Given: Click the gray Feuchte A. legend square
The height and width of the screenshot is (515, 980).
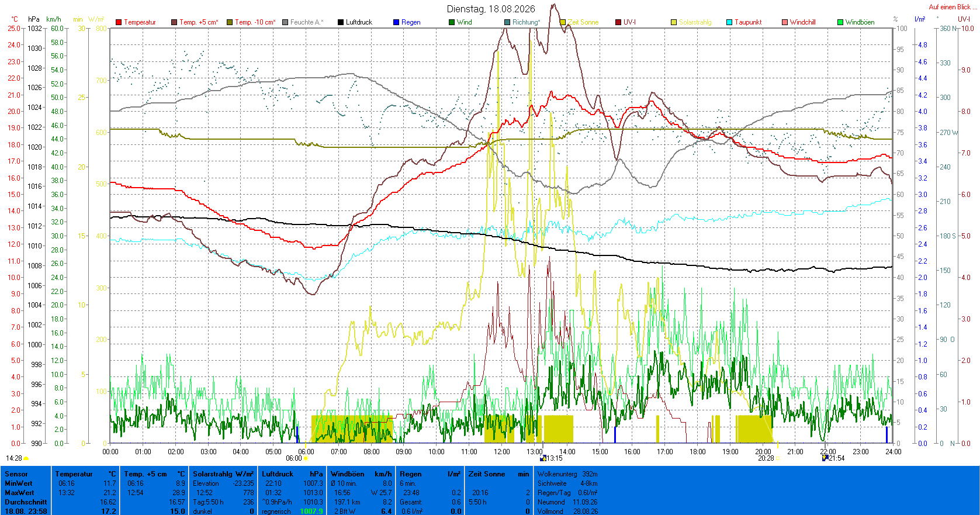Looking at the screenshot, I should pyautogui.click(x=285, y=22).
